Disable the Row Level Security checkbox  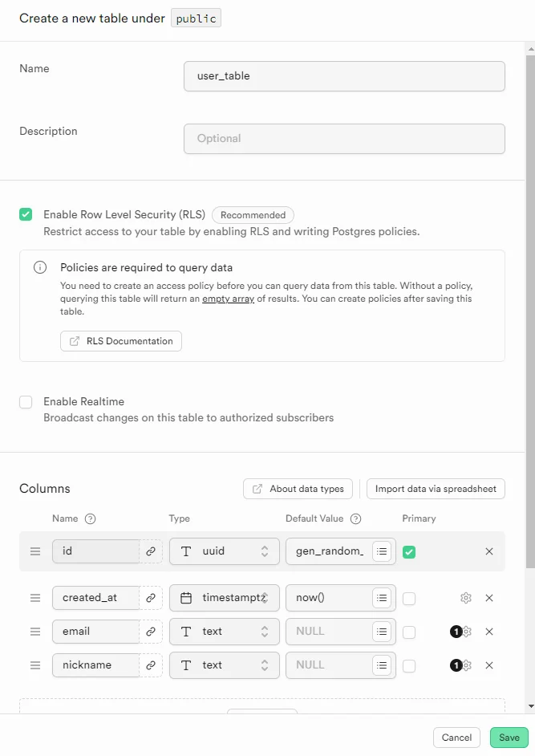coord(26,214)
